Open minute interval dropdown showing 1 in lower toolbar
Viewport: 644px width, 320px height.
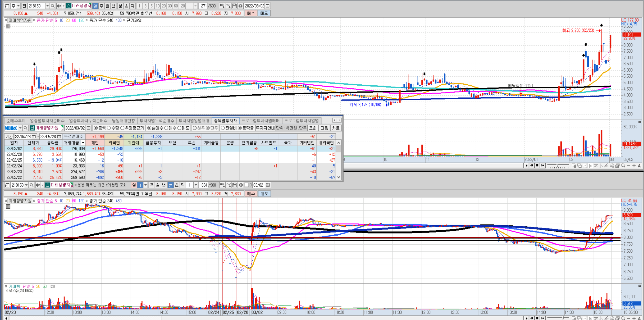point(196,185)
